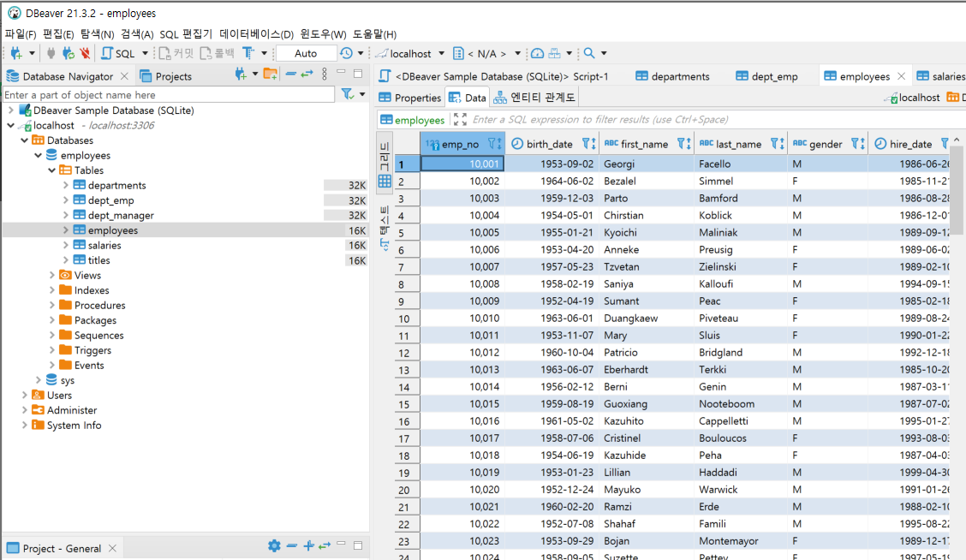Click the Commit (커밋) button
Image resolution: width=966 pixels, height=560 pixels.
pos(176,54)
